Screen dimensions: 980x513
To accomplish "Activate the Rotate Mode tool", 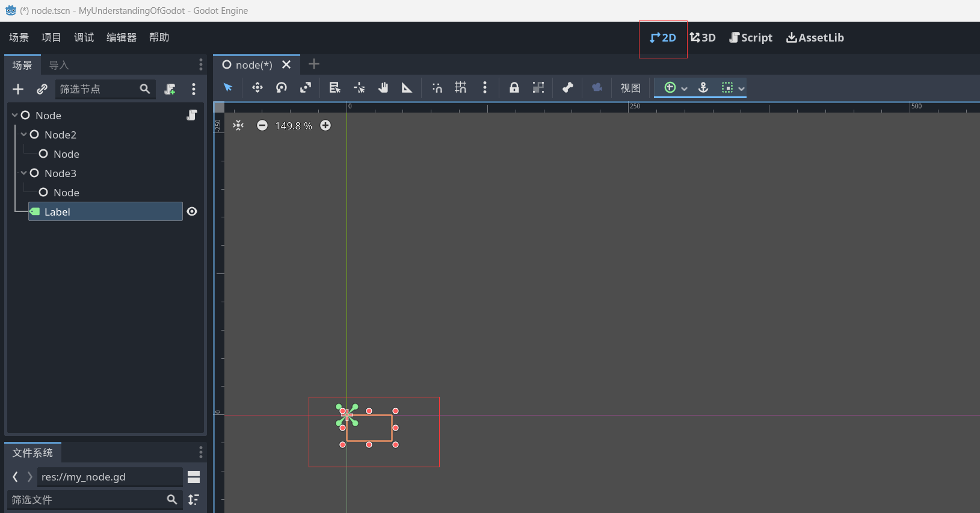I will click(x=282, y=88).
